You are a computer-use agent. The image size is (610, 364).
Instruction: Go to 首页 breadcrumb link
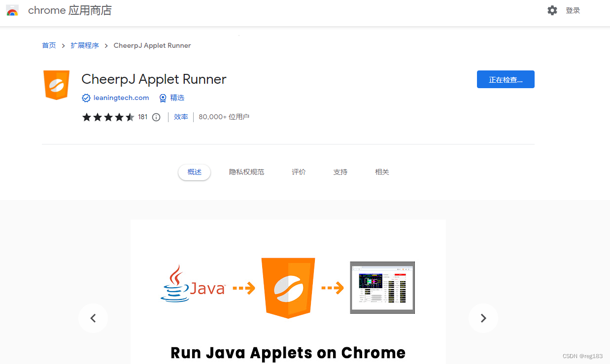click(49, 45)
